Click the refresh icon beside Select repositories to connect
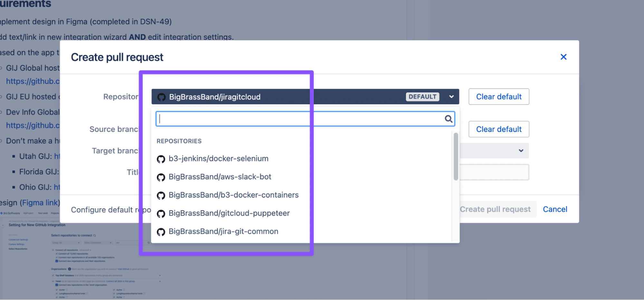Image resolution: width=644 pixels, height=300 pixels. point(95,235)
